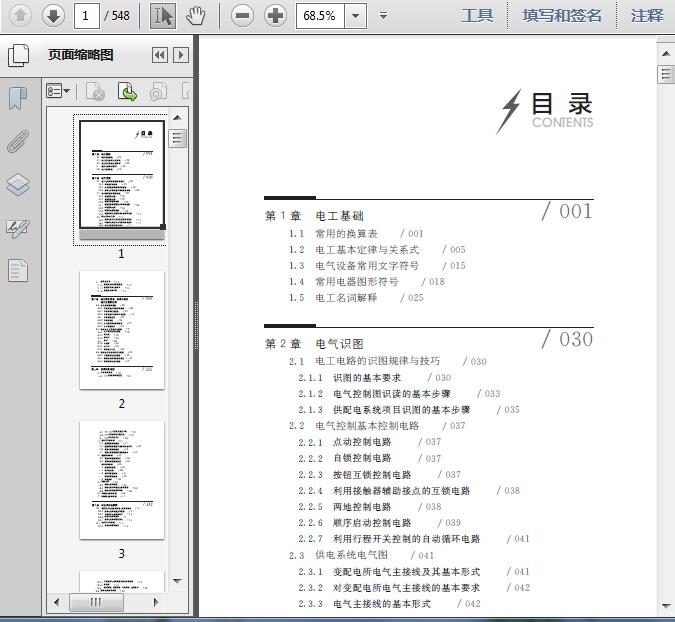Open the toolbar customize dropdown arrow

point(383,16)
